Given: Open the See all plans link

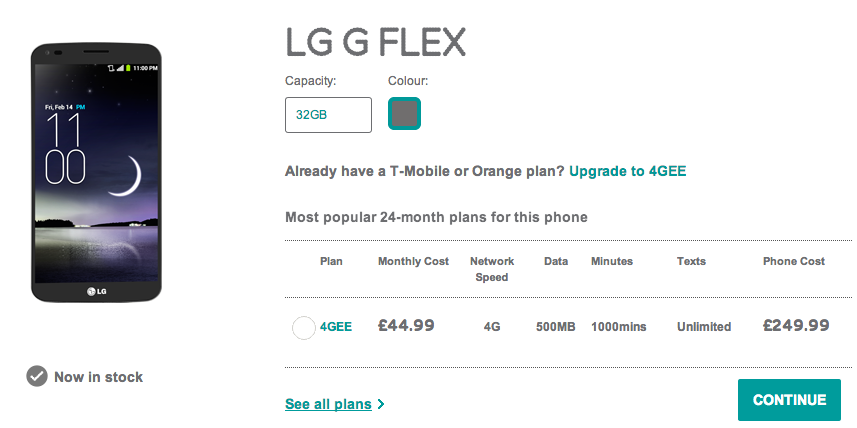Looking at the screenshot, I should [328, 404].
